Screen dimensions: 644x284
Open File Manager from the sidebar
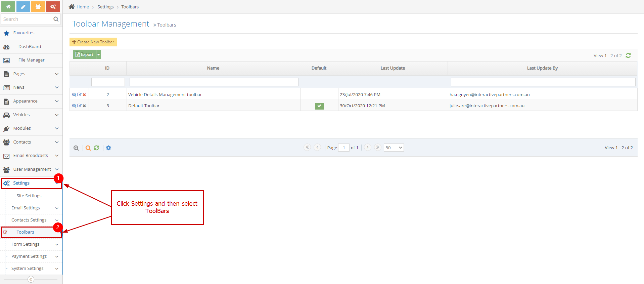(x=31, y=60)
